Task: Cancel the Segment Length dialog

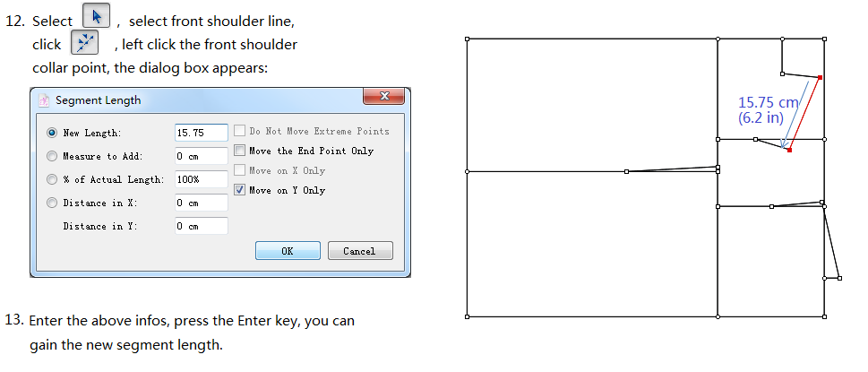Action: coord(359,251)
